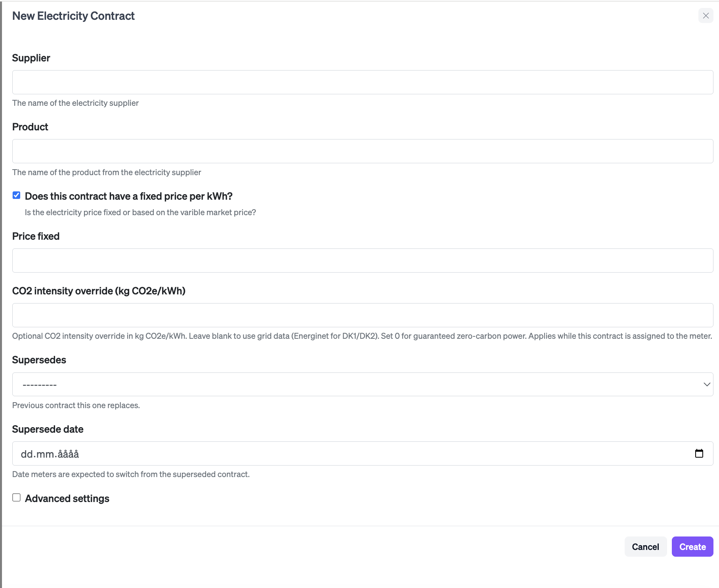Click the Supersede date field label

point(48,429)
